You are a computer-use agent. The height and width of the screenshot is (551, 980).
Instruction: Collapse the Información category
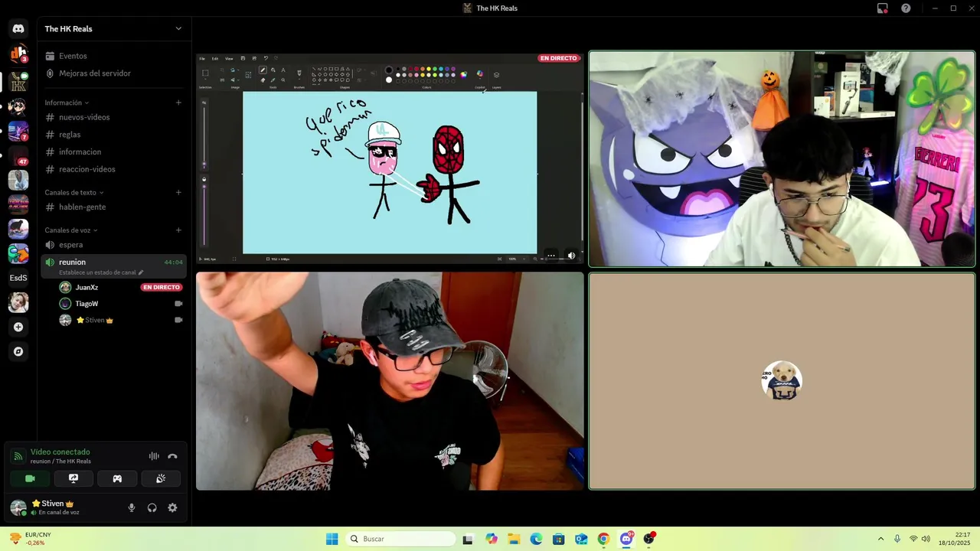pos(67,103)
